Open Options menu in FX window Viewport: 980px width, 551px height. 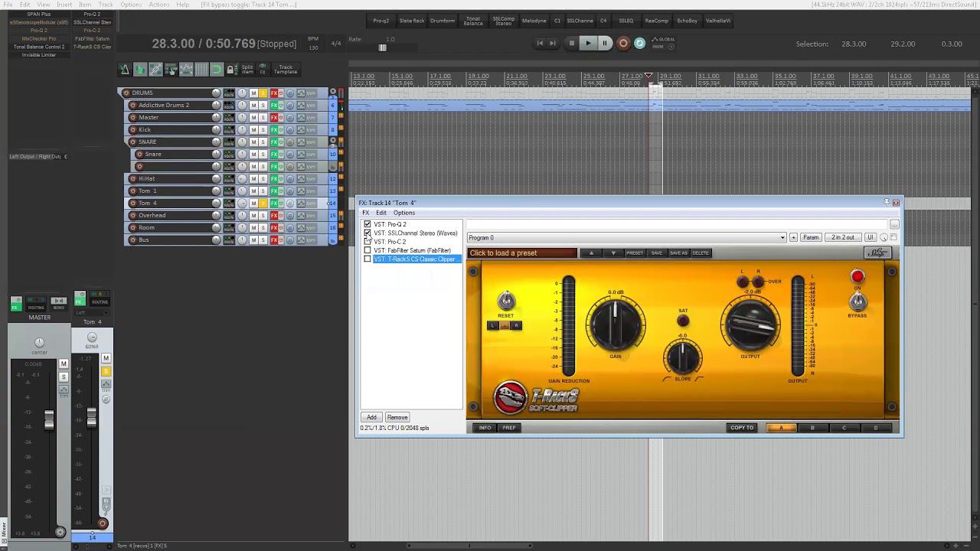404,213
